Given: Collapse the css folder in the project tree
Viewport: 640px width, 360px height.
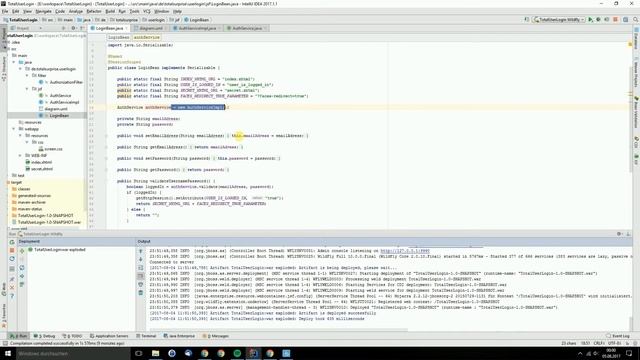Looking at the screenshot, I should tap(27, 142).
